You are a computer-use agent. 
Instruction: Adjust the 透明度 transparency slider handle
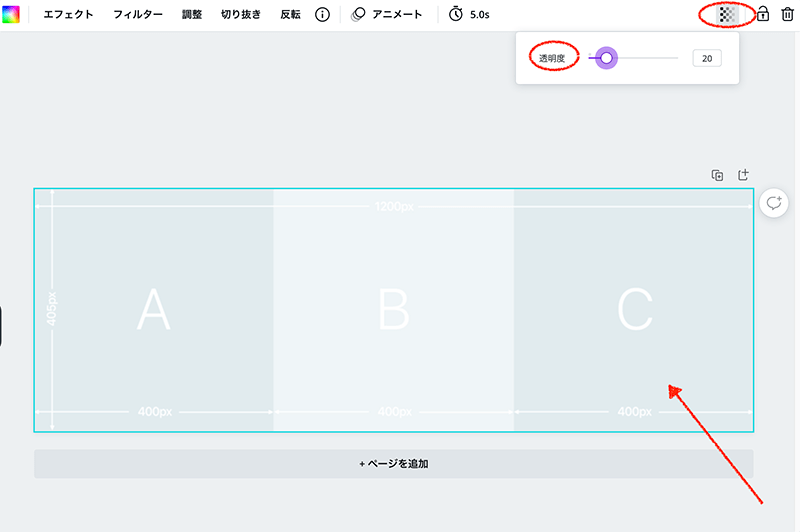point(606,58)
